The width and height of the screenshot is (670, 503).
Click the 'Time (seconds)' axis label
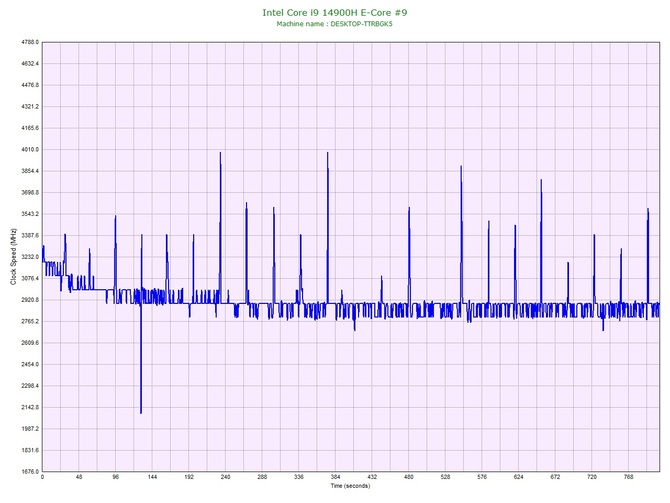(x=350, y=486)
